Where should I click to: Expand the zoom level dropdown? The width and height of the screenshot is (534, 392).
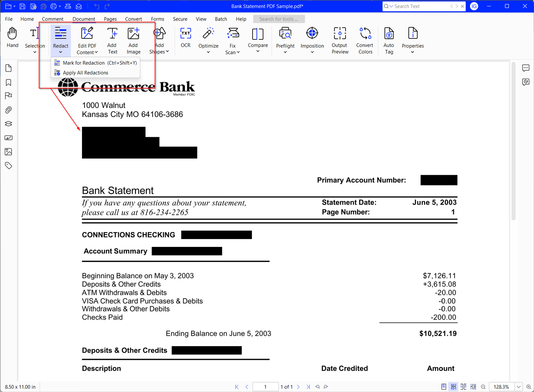[x=519, y=387]
